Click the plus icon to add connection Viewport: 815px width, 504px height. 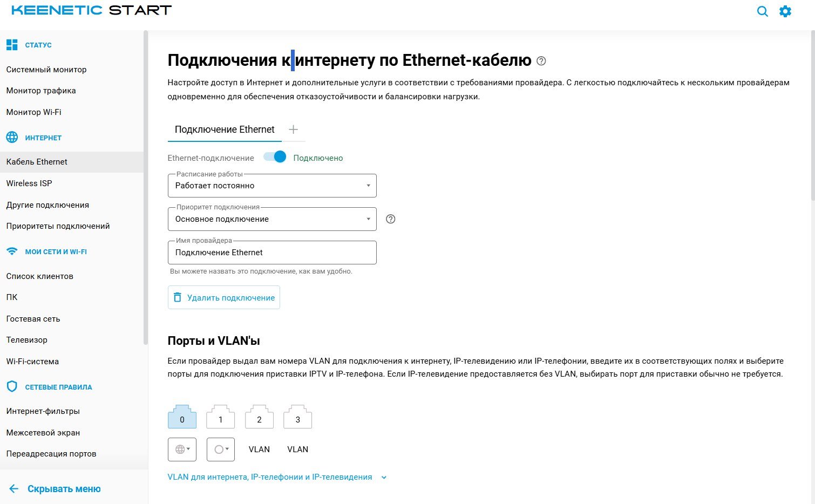click(x=293, y=130)
